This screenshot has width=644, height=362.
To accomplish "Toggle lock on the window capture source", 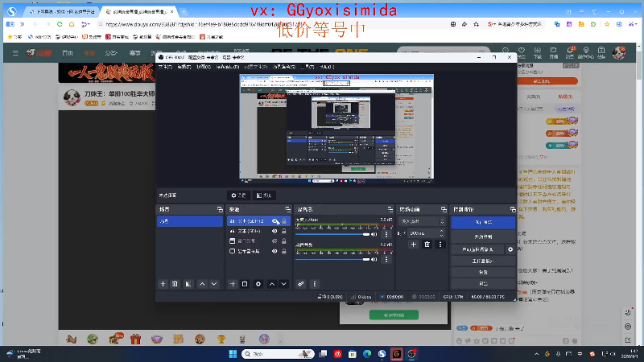I will (x=284, y=241).
